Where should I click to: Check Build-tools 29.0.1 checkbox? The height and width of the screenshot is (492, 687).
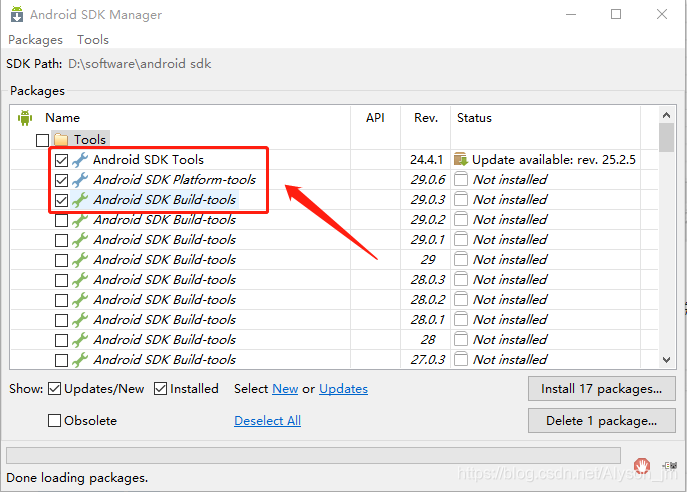tap(61, 241)
